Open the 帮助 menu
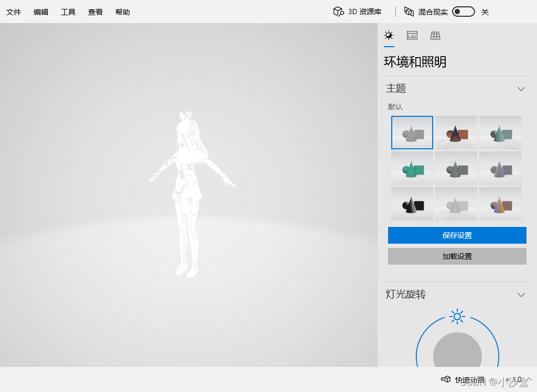The width and height of the screenshot is (537, 392). pos(123,12)
